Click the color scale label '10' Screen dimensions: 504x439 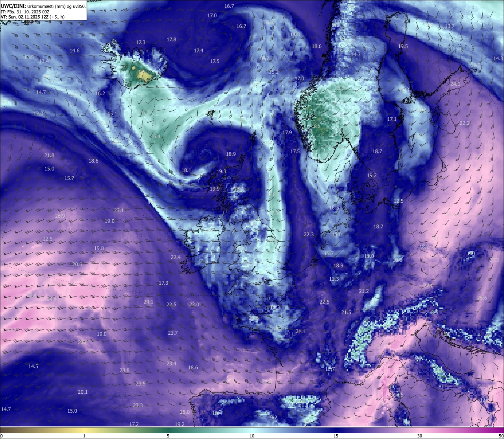[x=252, y=436]
